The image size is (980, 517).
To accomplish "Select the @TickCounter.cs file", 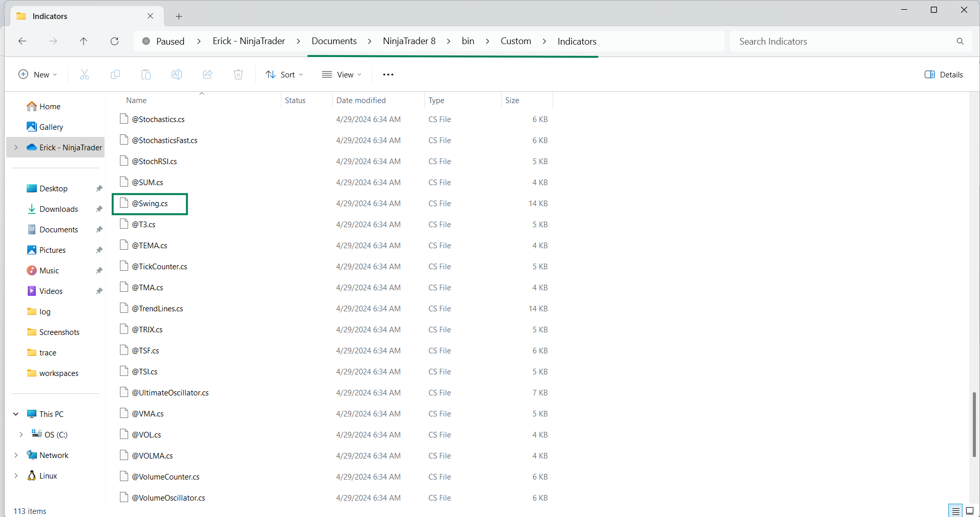I will 159,266.
